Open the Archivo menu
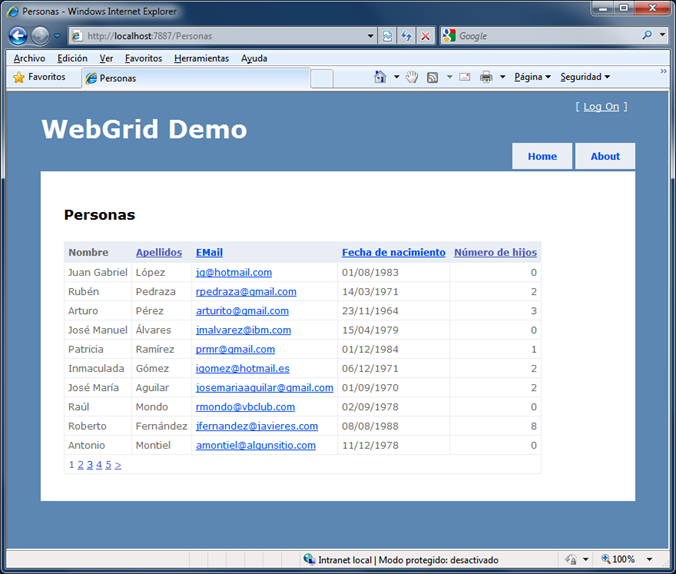 click(x=29, y=58)
